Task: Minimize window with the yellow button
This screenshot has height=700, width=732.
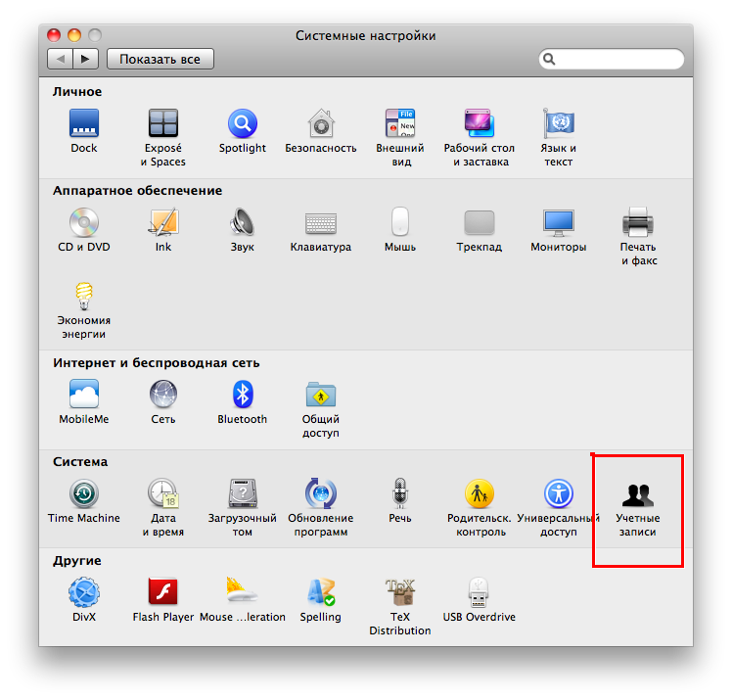Action: (x=74, y=35)
